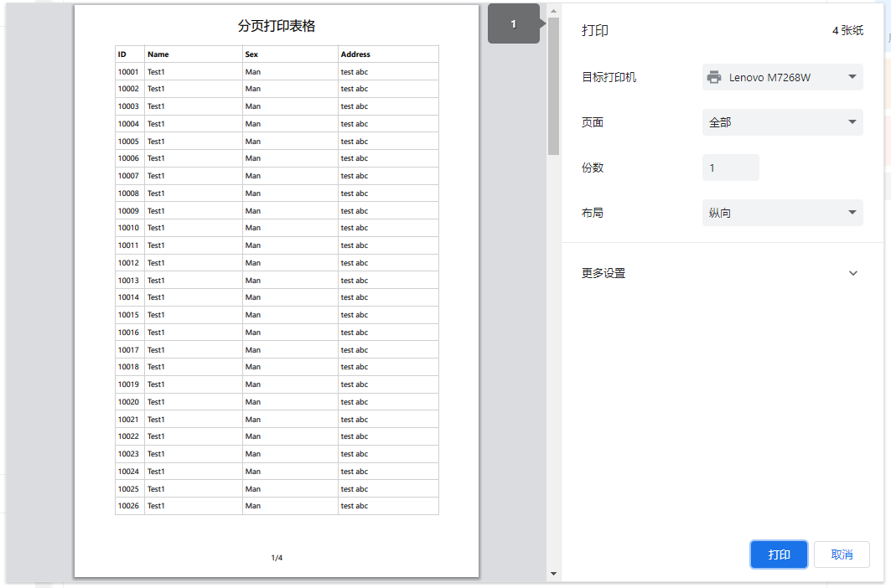Screen dimensions: 891x588
Task: Click the preview vertical scrollbar thumb
Action: coord(553,84)
